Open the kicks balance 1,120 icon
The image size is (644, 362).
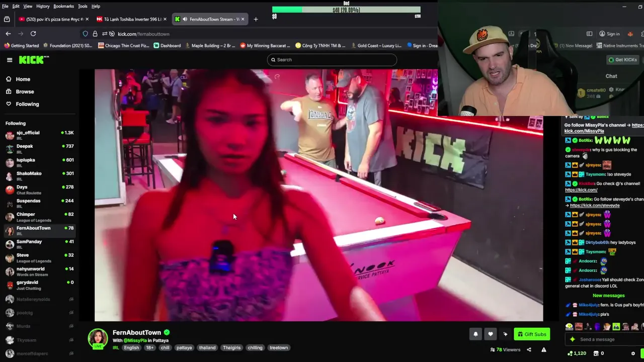tap(570, 353)
